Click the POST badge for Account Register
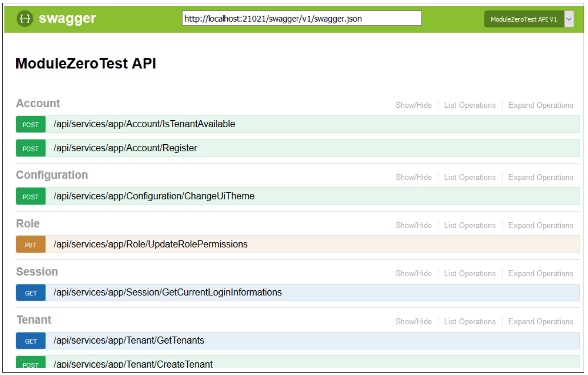The image size is (588, 375). (31, 149)
